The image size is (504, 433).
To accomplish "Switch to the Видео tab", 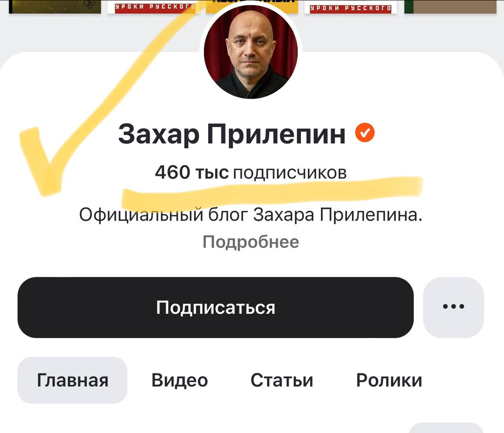I will tap(180, 380).
